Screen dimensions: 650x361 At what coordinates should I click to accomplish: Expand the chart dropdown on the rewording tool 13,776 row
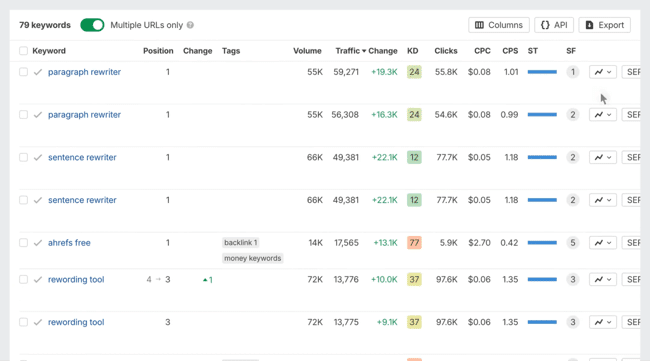click(603, 280)
